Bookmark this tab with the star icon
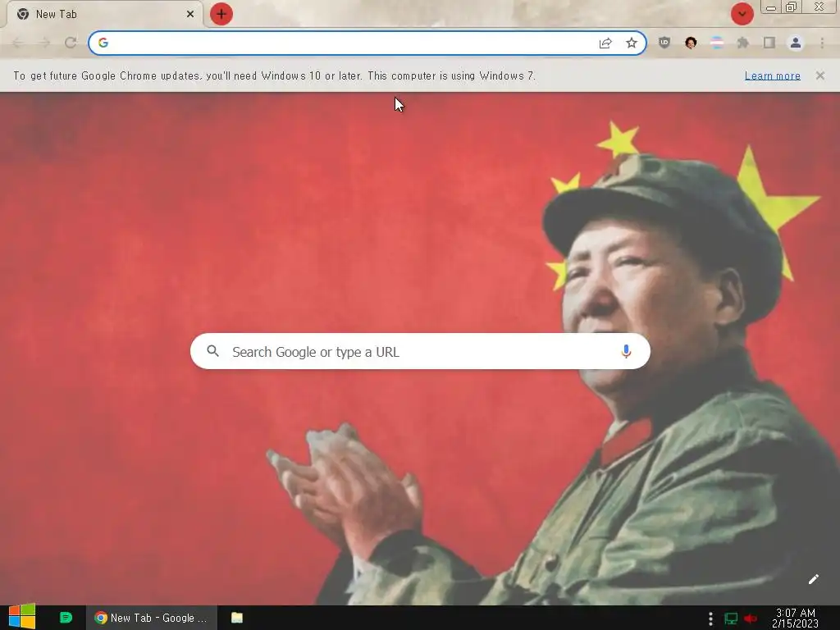840x630 pixels. pyautogui.click(x=632, y=43)
